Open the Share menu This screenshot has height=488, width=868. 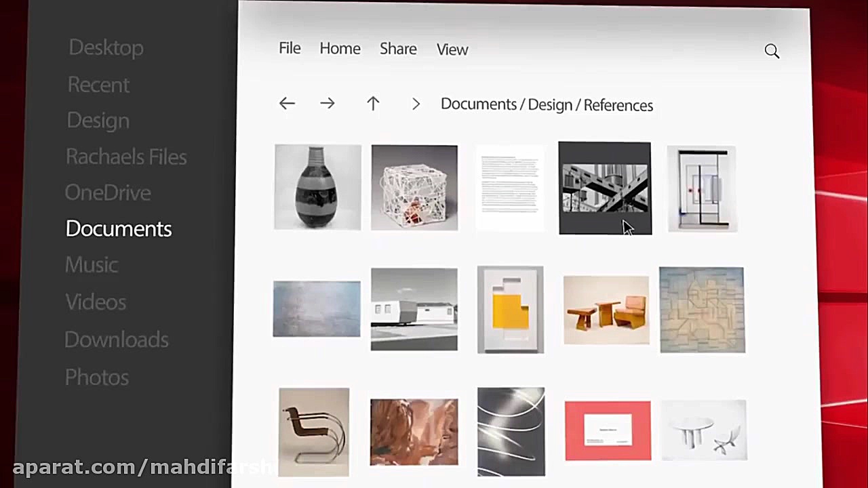[x=398, y=49]
